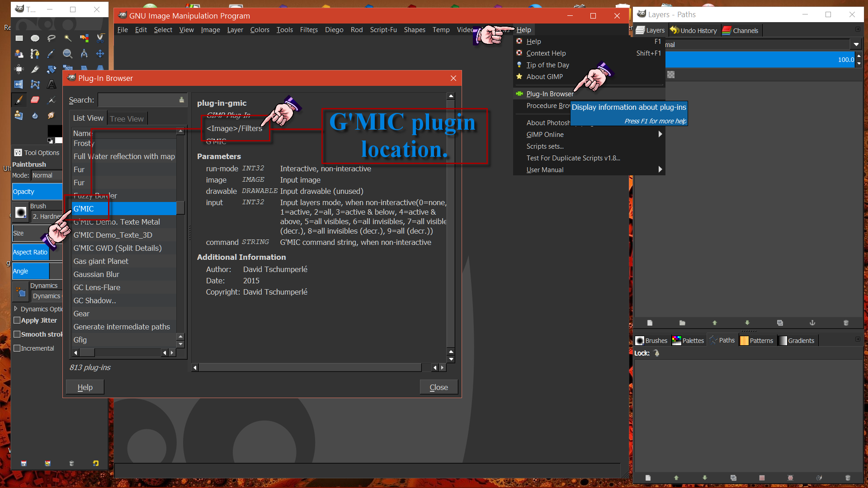
Task: Adjust the paintbrush Opacity slider
Action: [37, 192]
